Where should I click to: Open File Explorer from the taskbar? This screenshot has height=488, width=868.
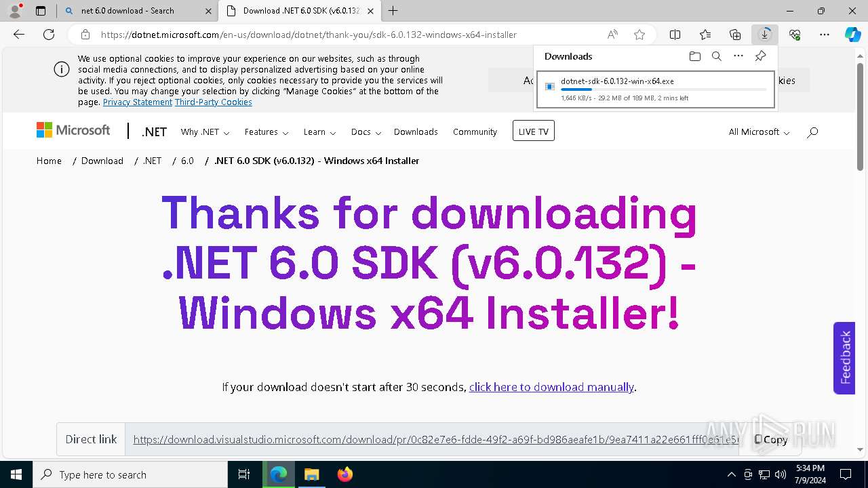click(311, 474)
